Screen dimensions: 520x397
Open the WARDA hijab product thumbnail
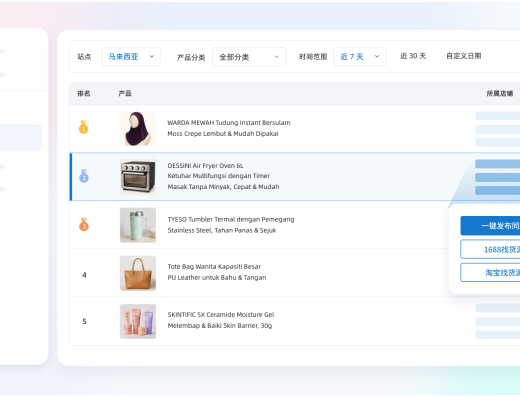pyautogui.click(x=138, y=129)
